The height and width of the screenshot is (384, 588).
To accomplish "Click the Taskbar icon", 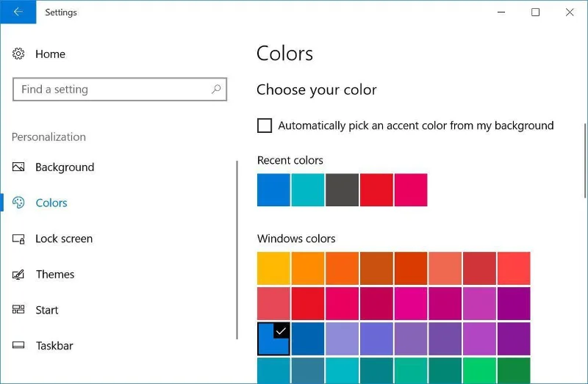I will (x=18, y=345).
